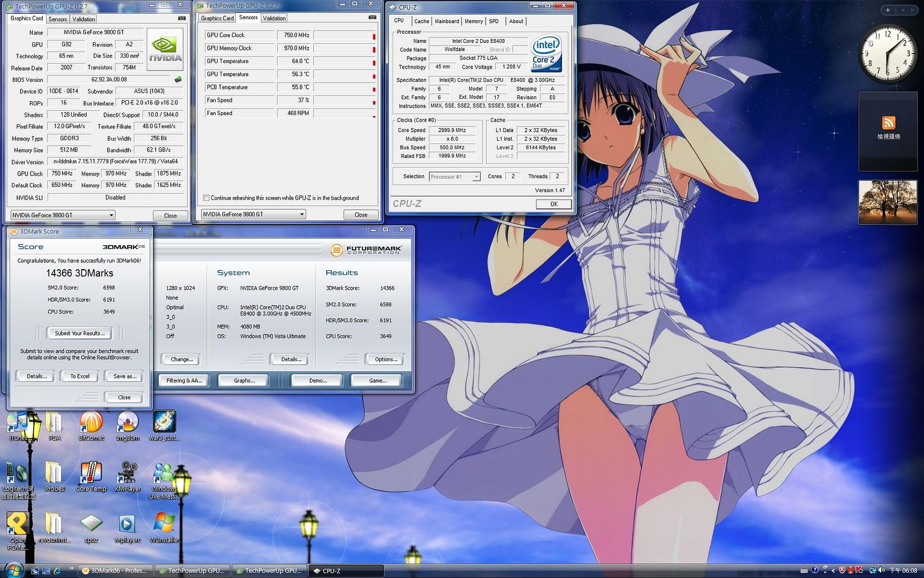This screenshot has width=924, height=578.
Task: Open the SPD tab in CPU-Z
Action: coord(494,21)
